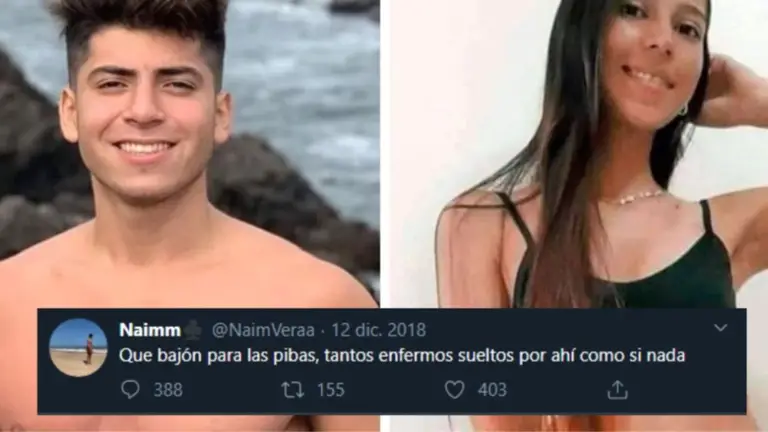This screenshot has height=432, width=768.
Task: View the 388 replies count
Action: [x=168, y=390]
